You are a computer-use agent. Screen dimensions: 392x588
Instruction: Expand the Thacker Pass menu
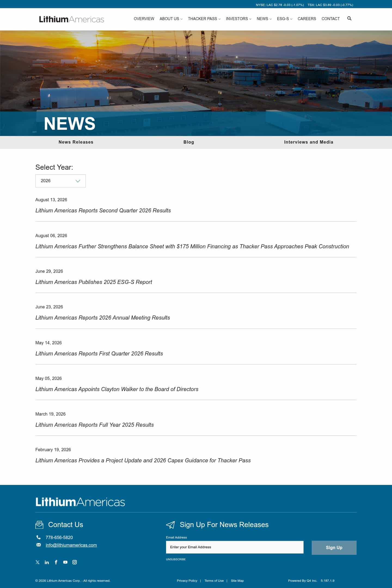204,19
